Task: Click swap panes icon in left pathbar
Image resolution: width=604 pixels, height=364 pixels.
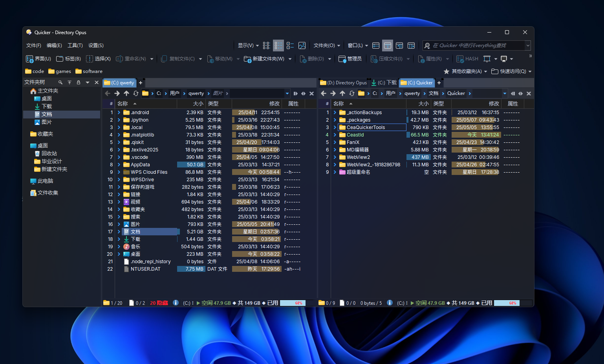Action: click(303, 93)
